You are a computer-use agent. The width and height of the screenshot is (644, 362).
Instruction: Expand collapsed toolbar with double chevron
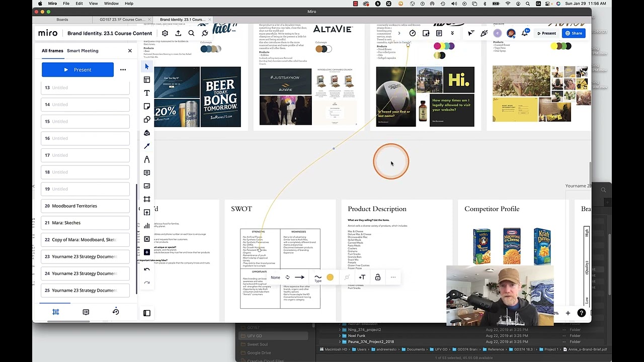[452, 33]
